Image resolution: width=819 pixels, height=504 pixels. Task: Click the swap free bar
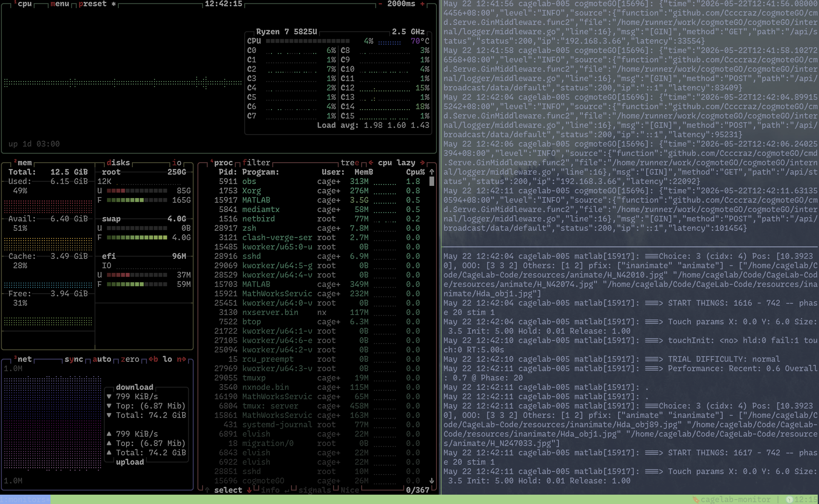pyautogui.click(x=137, y=237)
